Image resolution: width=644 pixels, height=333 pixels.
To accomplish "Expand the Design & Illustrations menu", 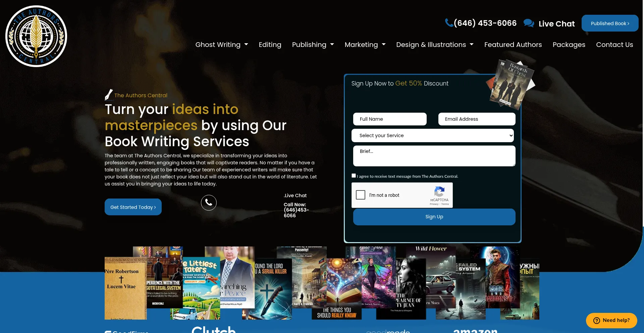I will click(434, 45).
